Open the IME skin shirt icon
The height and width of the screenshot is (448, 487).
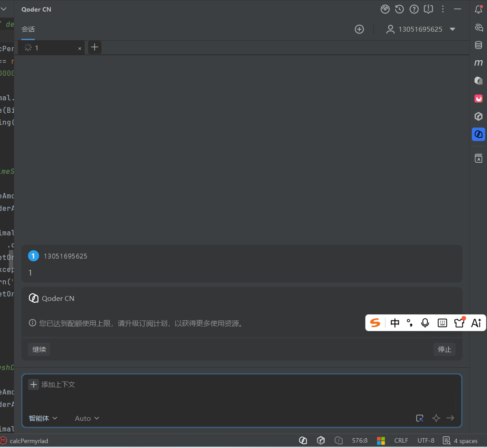coord(459,322)
